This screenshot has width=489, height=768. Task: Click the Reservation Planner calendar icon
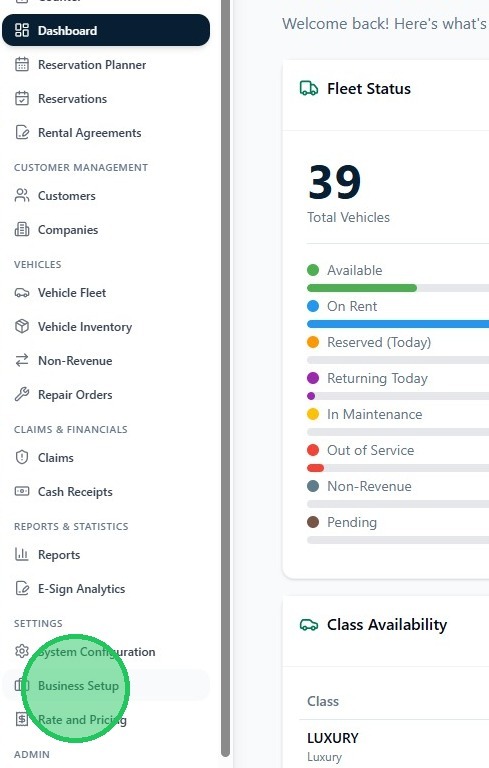[x=22, y=65]
